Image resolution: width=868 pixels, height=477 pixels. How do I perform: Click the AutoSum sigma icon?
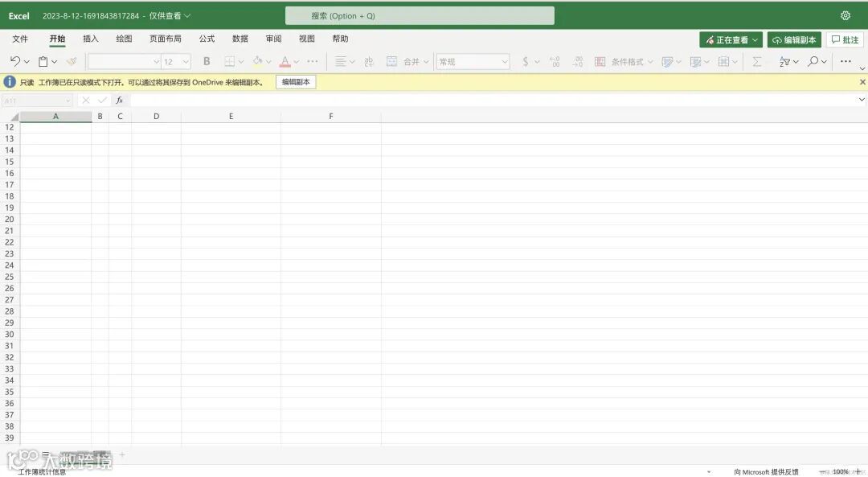[x=757, y=61]
